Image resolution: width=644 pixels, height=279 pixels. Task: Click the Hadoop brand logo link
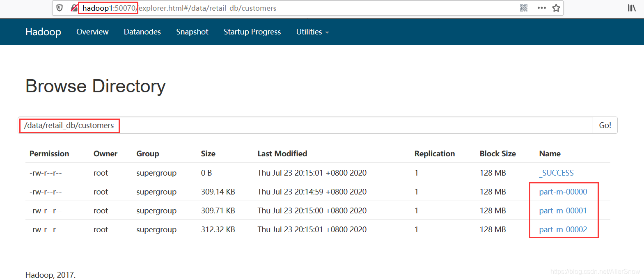[x=43, y=32]
